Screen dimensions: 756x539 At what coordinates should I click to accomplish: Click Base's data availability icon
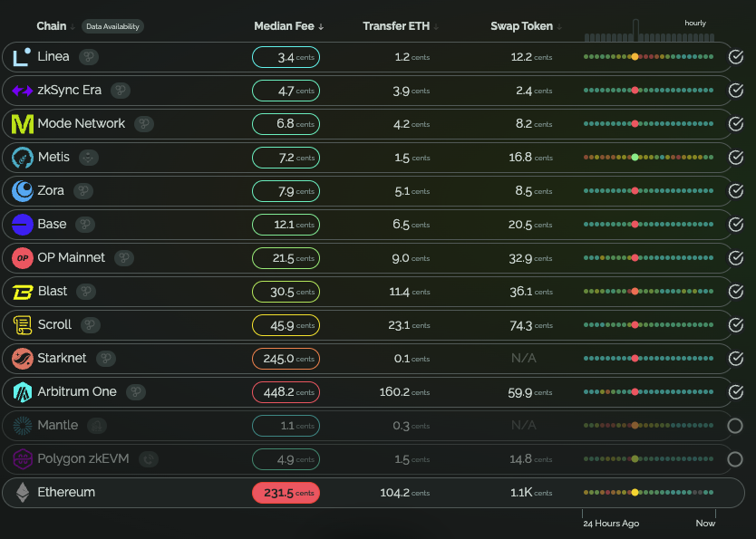85,225
